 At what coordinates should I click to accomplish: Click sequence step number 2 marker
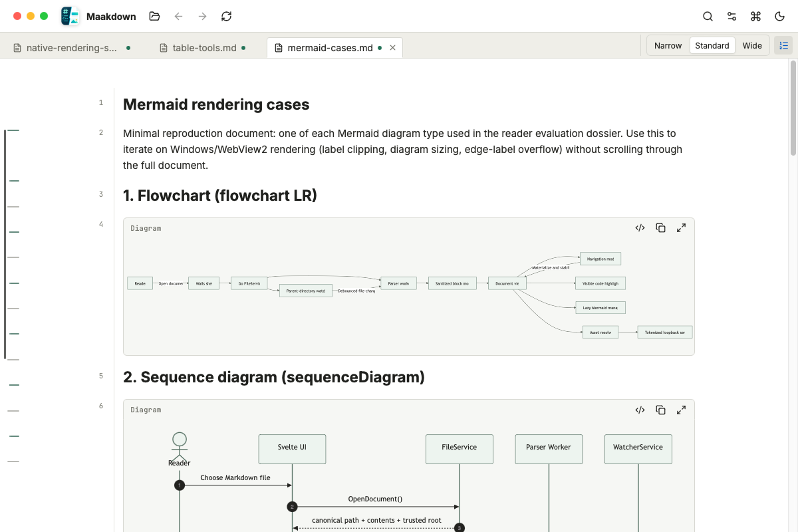pyautogui.click(x=293, y=507)
